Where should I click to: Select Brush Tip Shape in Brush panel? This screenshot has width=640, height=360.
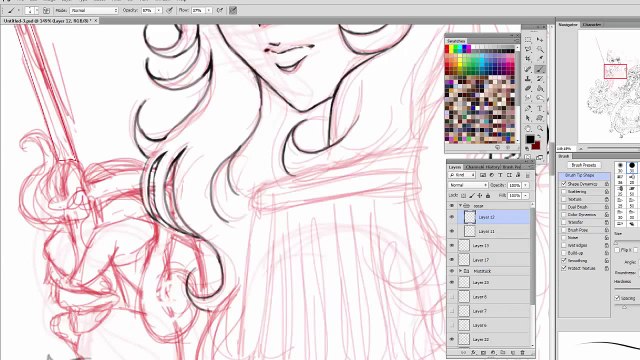[x=584, y=176]
